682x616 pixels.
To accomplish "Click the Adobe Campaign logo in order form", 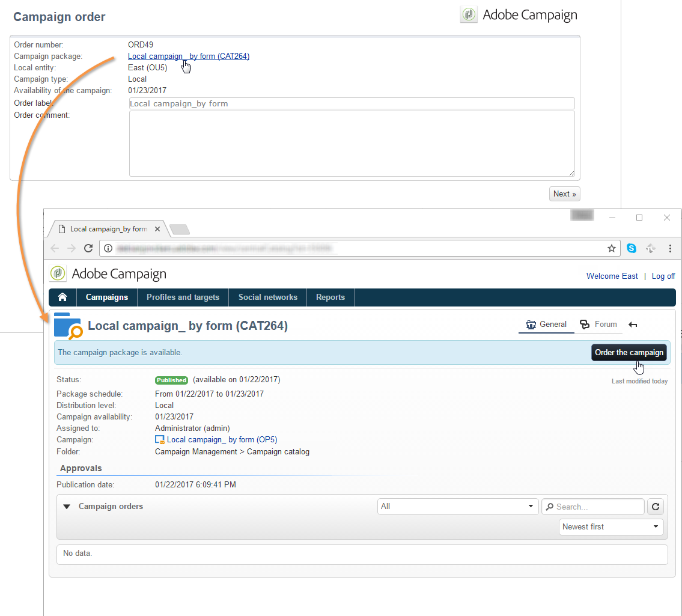I will [519, 15].
